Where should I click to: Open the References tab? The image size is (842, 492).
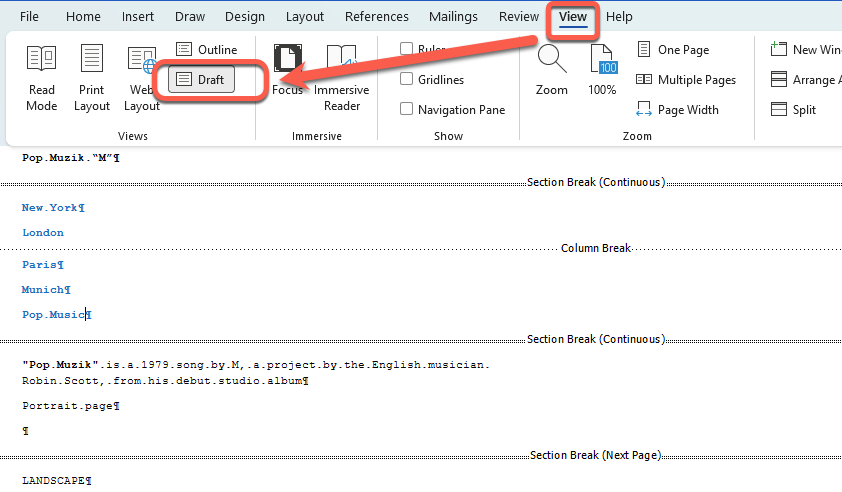[x=376, y=17]
